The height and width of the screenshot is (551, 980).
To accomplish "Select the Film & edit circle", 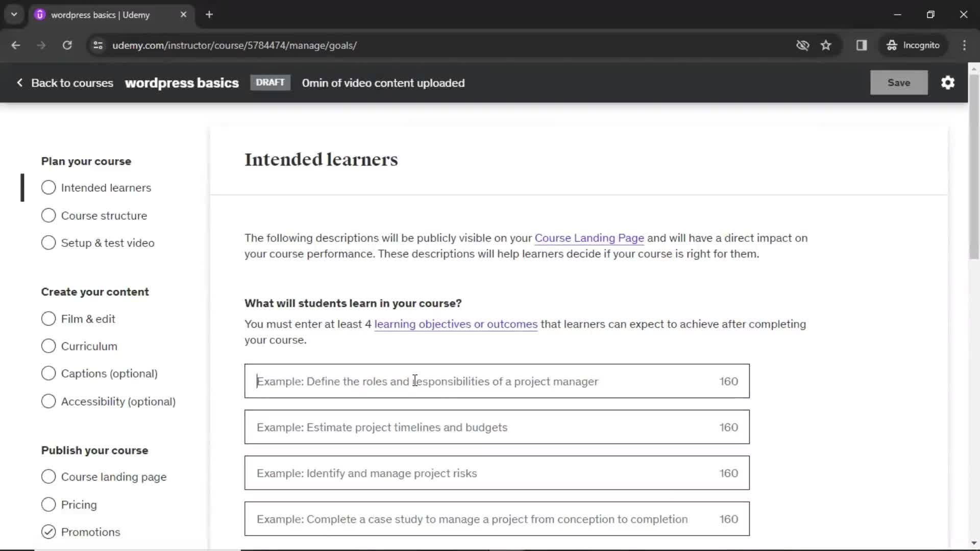I will 48,319.
